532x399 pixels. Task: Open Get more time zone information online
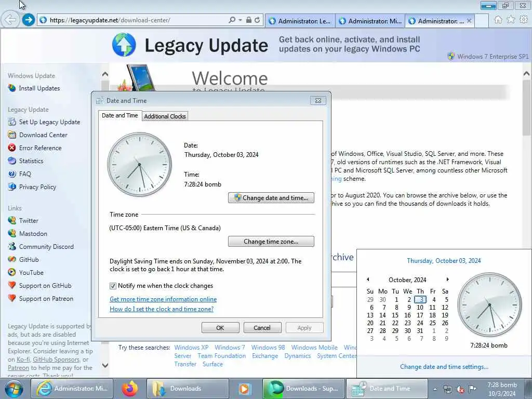[x=163, y=299]
